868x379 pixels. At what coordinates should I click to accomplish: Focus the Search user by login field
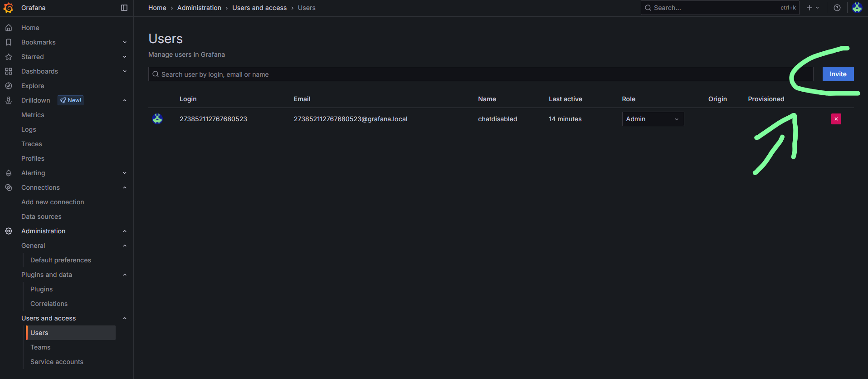click(481, 74)
